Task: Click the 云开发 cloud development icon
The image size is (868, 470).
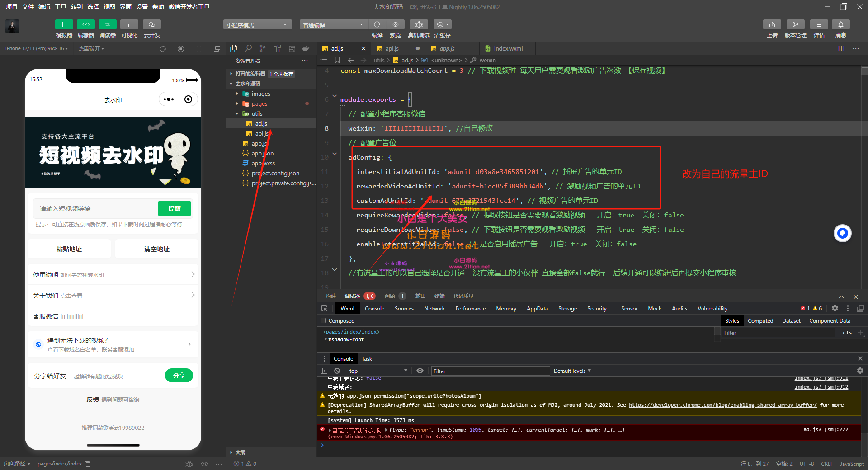Action: (152, 24)
